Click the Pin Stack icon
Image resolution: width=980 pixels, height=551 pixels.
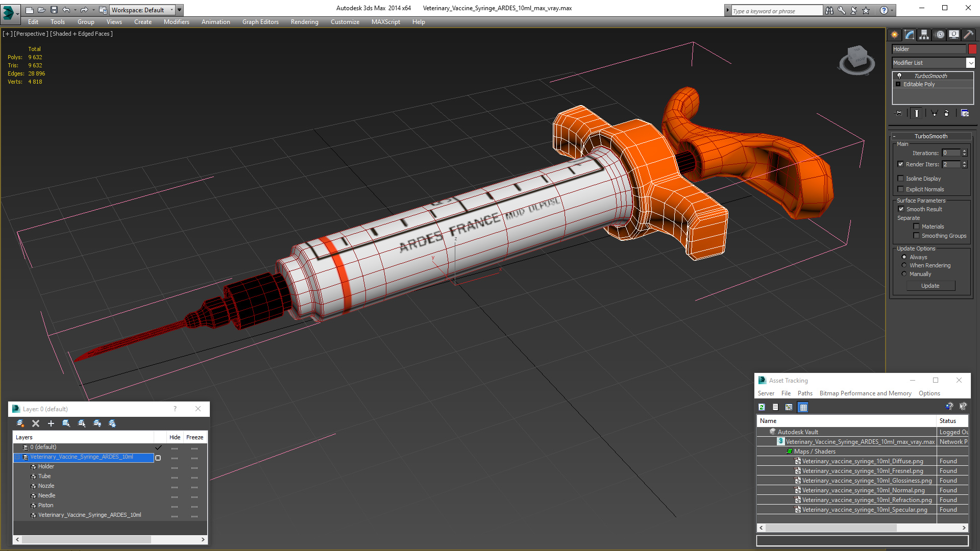(x=899, y=113)
